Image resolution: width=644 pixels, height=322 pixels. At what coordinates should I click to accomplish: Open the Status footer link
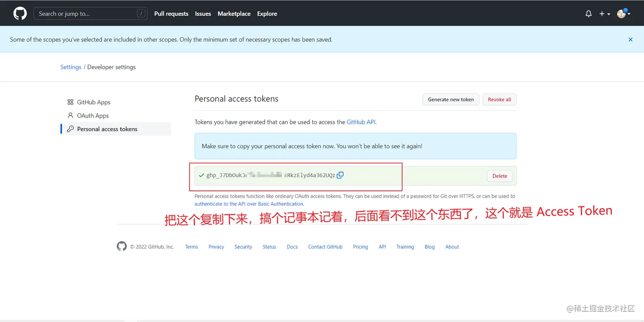coord(270,247)
